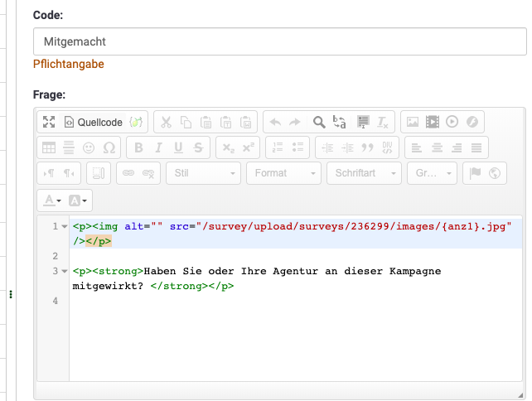Screen dimensions: 532x401
Task: Maximize the editor with the fullscreen icon
Action: pos(49,123)
